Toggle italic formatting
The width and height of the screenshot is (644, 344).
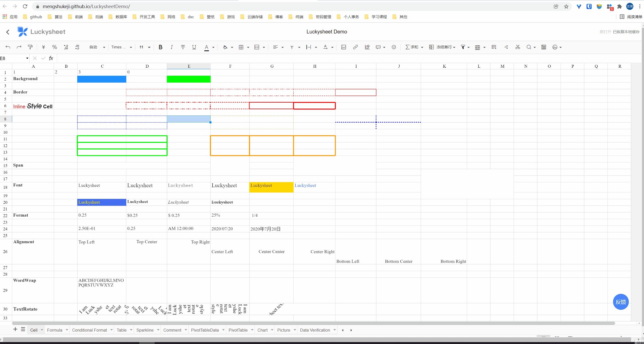(x=172, y=47)
